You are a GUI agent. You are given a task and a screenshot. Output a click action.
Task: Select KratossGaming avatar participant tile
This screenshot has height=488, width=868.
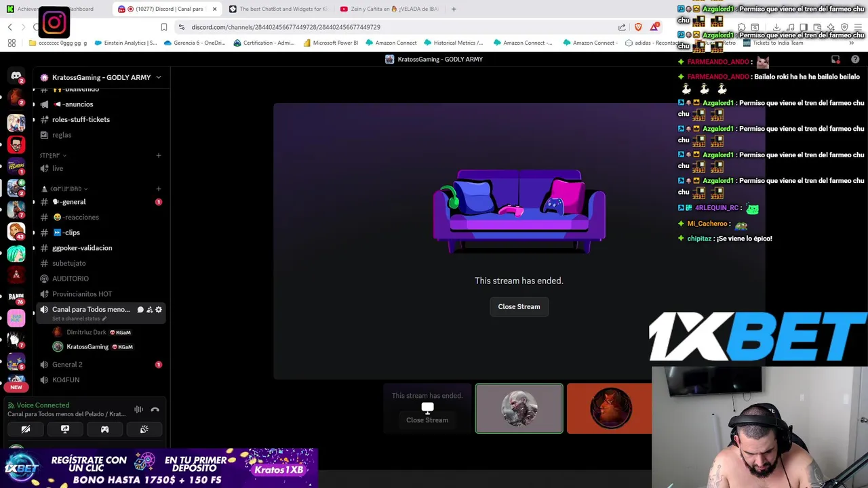pos(519,409)
